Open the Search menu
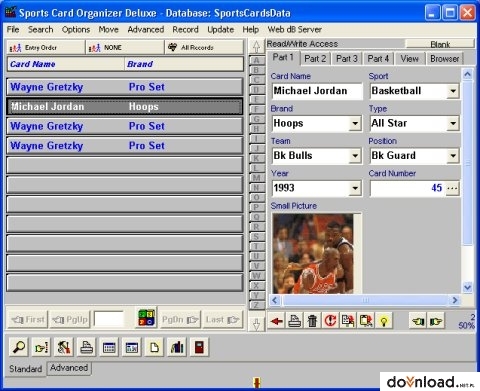 pyautogui.click(x=41, y=29)
